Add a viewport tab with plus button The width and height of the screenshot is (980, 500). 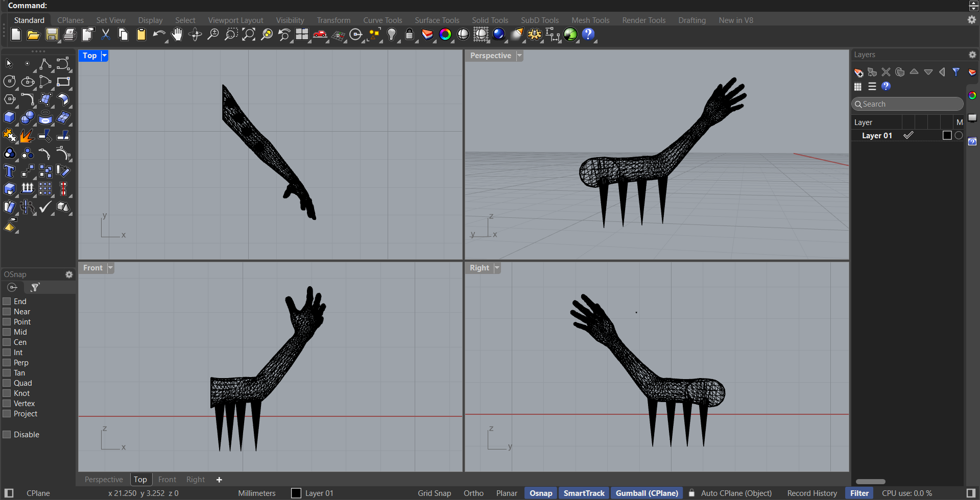[x=219, y=480]
